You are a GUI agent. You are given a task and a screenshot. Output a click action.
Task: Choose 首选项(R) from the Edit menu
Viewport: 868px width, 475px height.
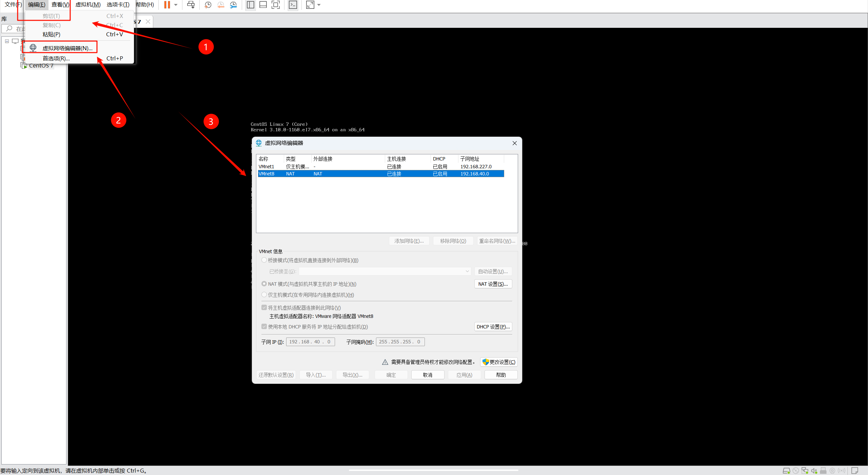(56, 58)
